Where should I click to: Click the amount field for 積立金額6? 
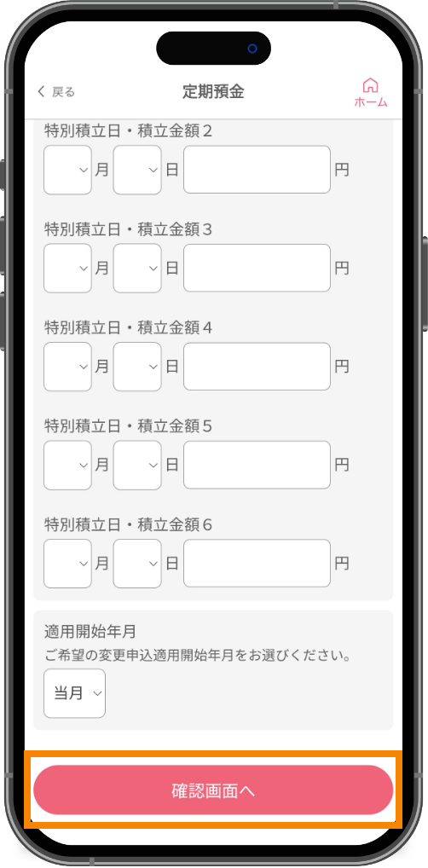(257, 564)
